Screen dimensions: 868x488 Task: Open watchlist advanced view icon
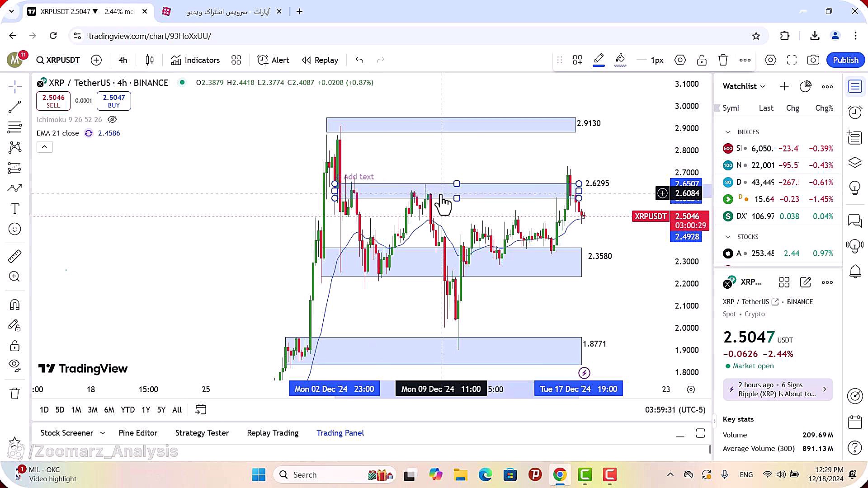coord(806,86)
